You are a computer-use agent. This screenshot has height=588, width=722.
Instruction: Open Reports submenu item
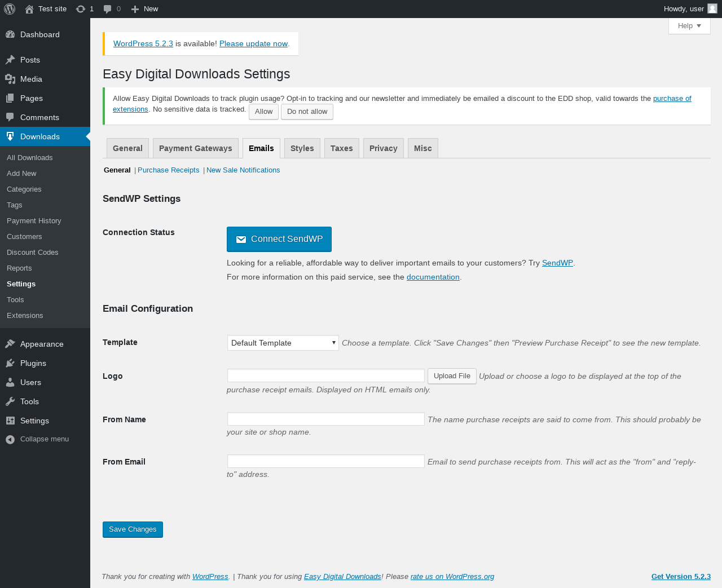click(x=45, y=268)
